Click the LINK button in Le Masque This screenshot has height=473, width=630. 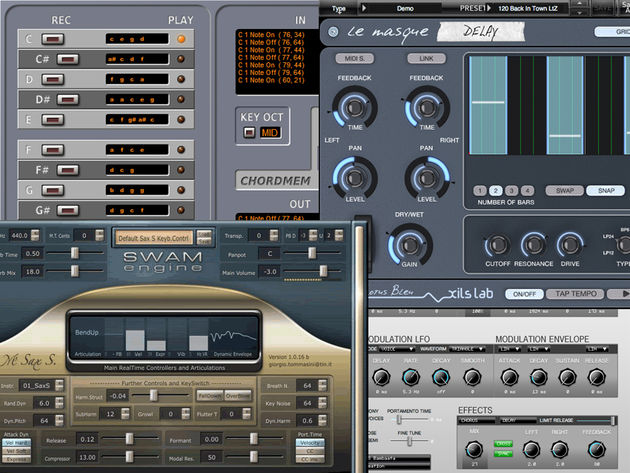[x=426, y=59]
